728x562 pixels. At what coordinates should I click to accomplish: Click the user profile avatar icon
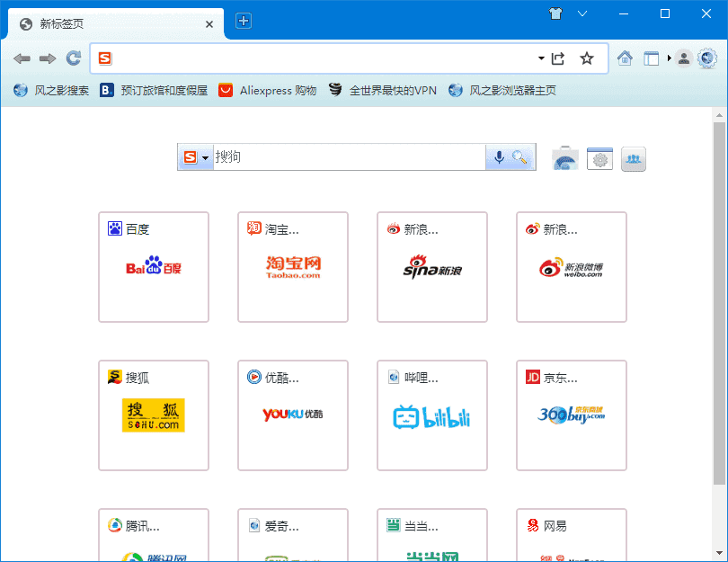(684, 58)
